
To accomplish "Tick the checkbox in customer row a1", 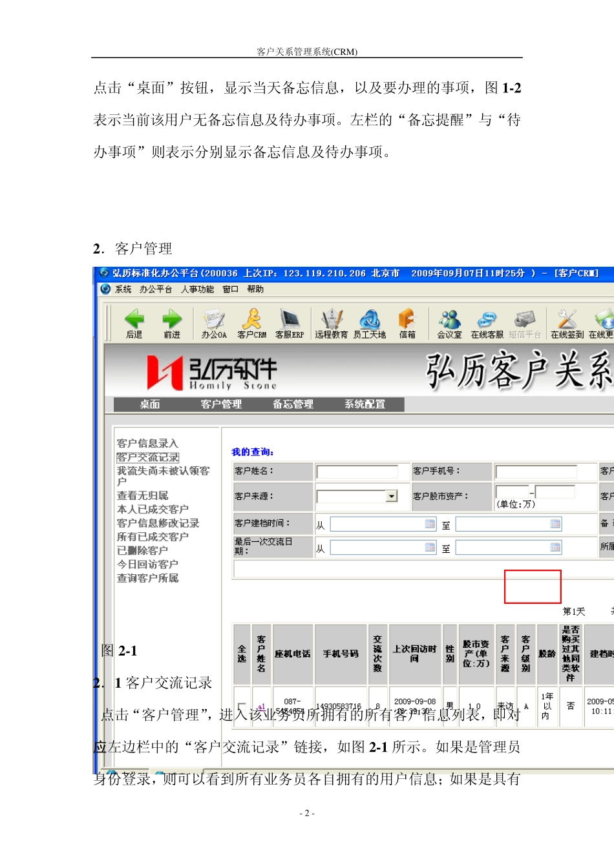I will coord(242,707).
